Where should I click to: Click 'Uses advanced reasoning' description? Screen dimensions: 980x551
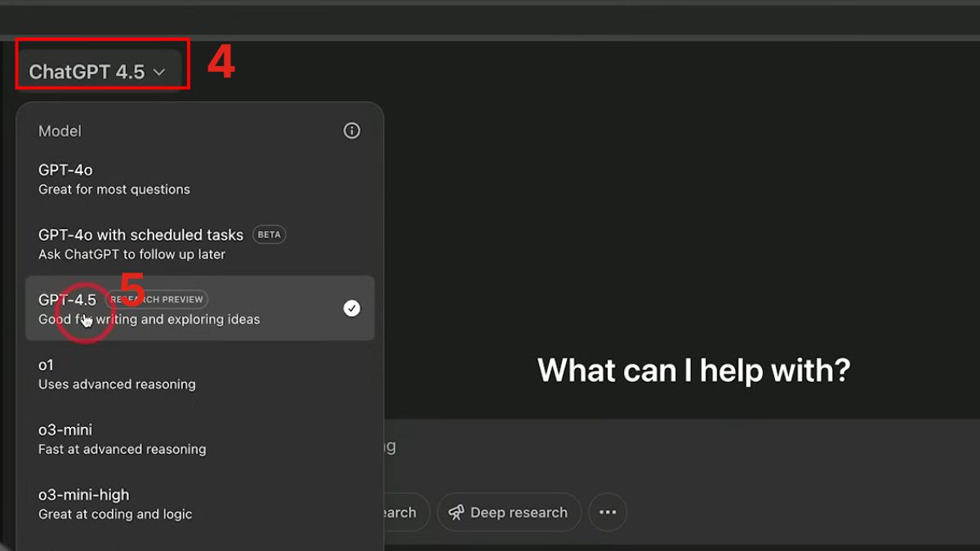tap(117, 384)
